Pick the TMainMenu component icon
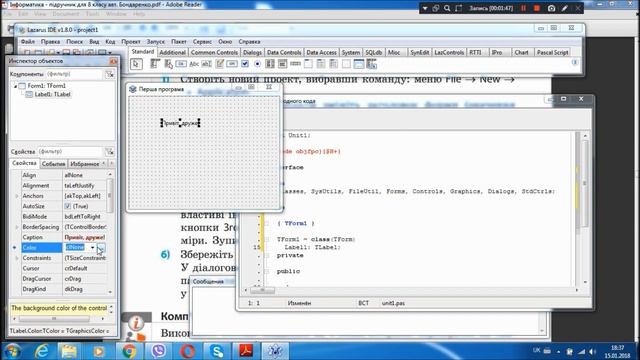This screenshot has width=640, height=360. pos(155,64)
